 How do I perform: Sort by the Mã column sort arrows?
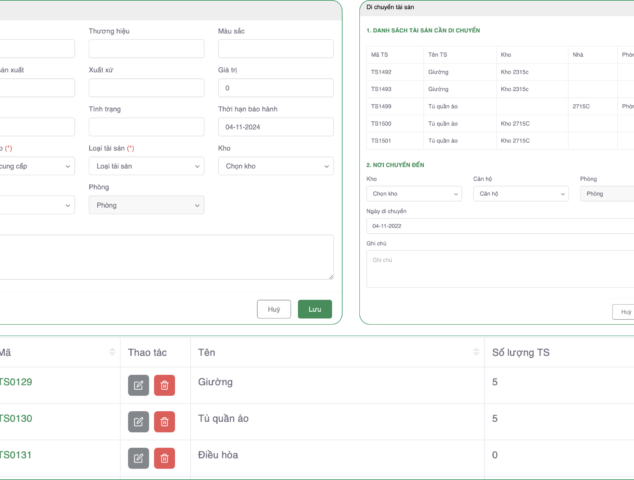tap(112, 353)
